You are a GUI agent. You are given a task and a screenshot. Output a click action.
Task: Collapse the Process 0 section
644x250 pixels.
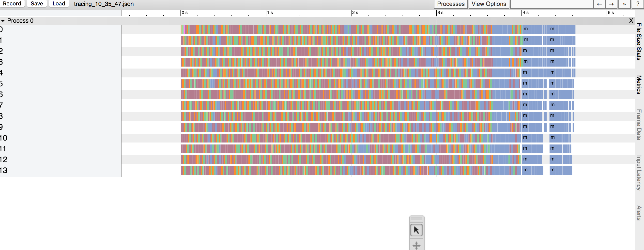point(3,21)
